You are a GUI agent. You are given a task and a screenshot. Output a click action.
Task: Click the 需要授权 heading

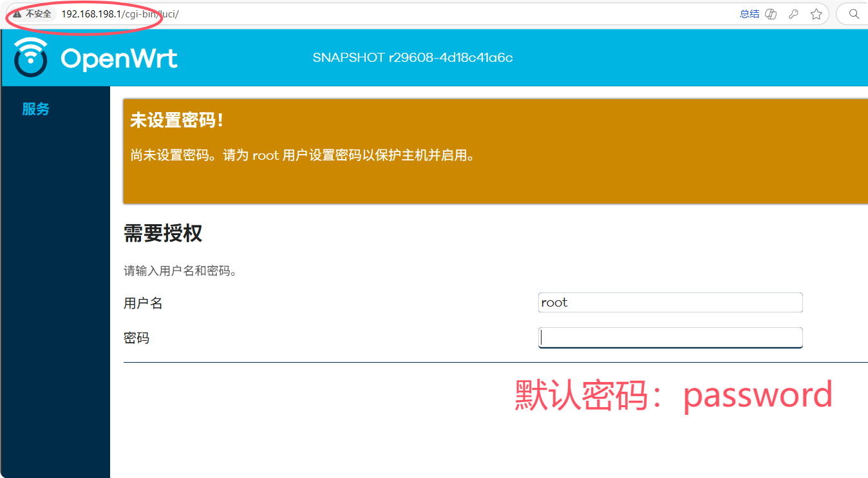tap(163, 233)
